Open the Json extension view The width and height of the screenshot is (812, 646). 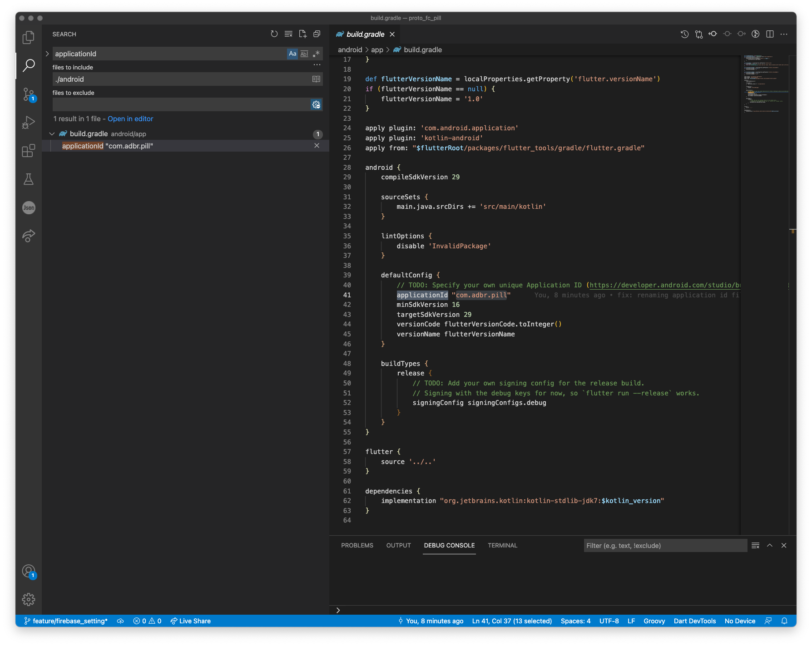pos(29,207)
